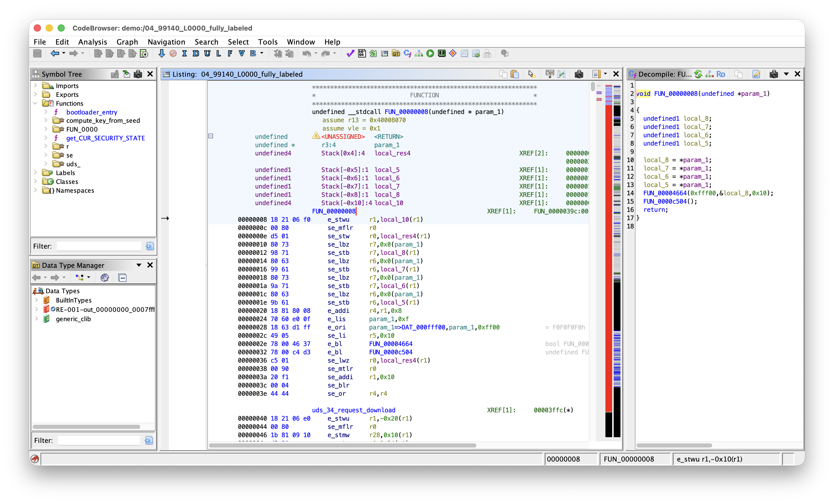Click FUN_00004664 call reference in Listing

click(391, 344)
